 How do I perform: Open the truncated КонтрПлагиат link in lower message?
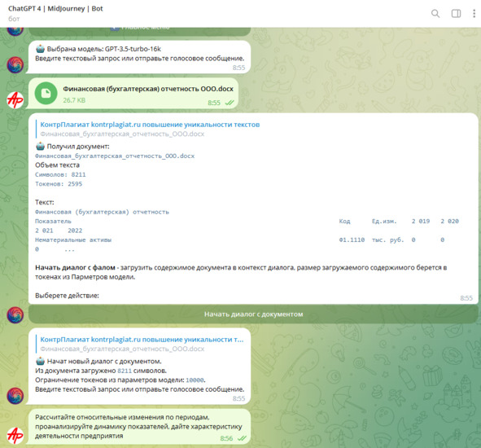coord(142,340)
